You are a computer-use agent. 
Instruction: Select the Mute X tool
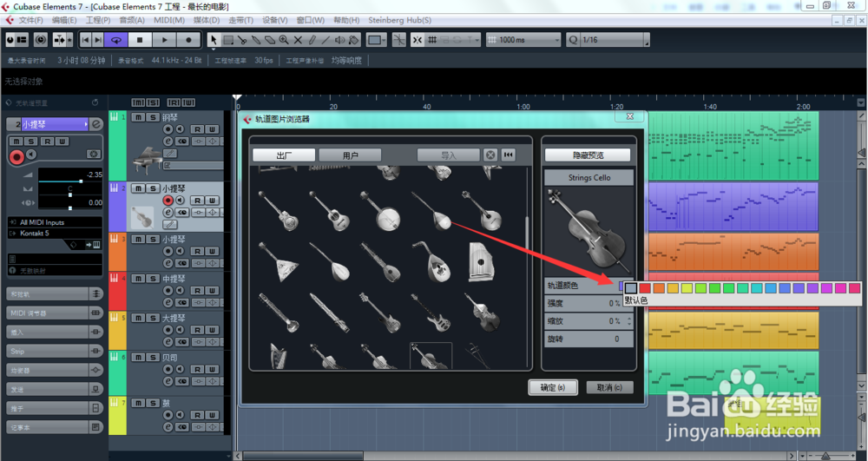298,40
